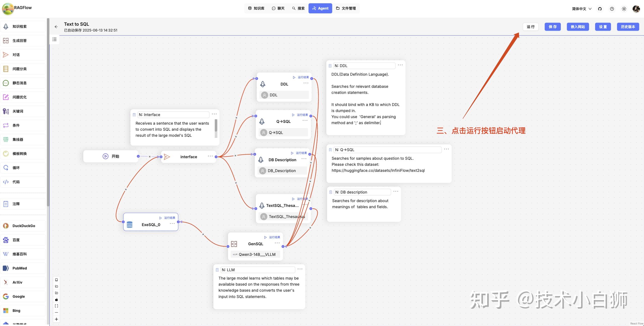
Task: Go back using the left arrow
Action: [56, 27]
